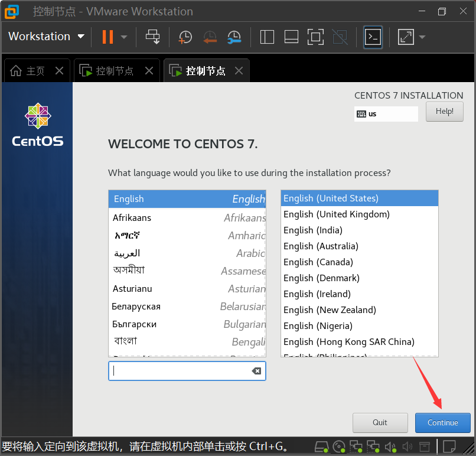Viewport: 476px width, 456px height.
Task: Pick the Assamese language row
Action: (187, 271)
